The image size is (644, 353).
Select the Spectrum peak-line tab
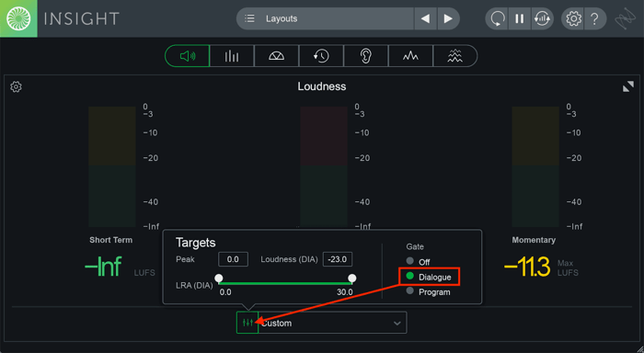pyautogui.click(x=410, y=56)
